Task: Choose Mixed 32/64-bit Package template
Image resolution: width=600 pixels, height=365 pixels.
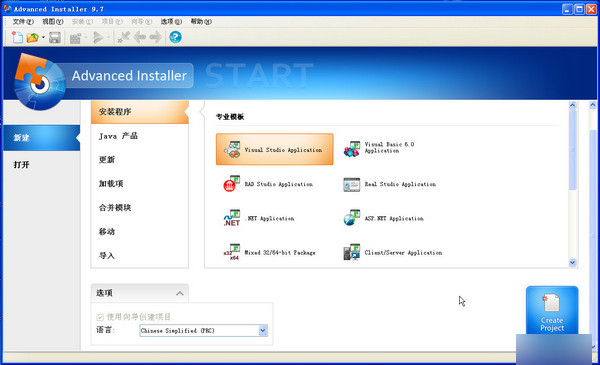Action: point(269,253)
